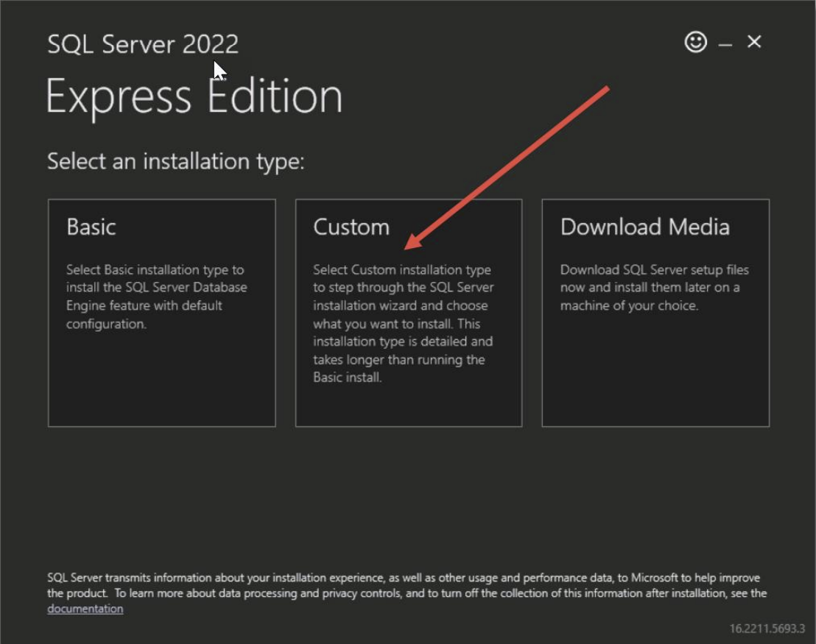The image size is (816, 644).
Task: Click the privacy notice text starting 'SQL Server transmits information'
Action: coord(407,593)
